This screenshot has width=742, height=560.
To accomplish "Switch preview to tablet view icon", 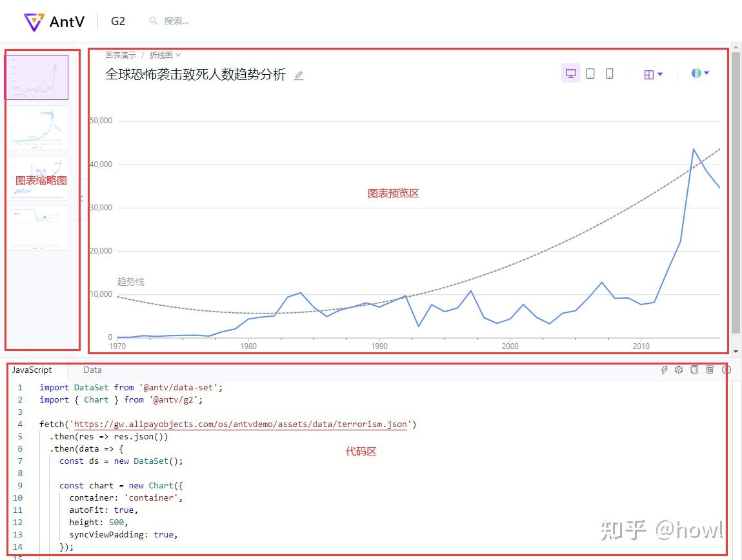I will click(590, 73).
